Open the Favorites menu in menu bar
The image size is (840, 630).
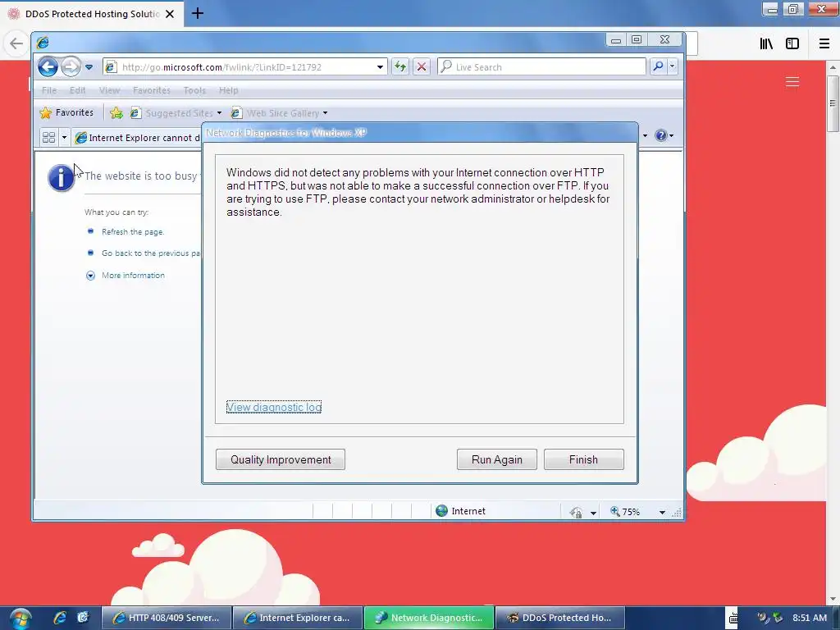(152, 90)
